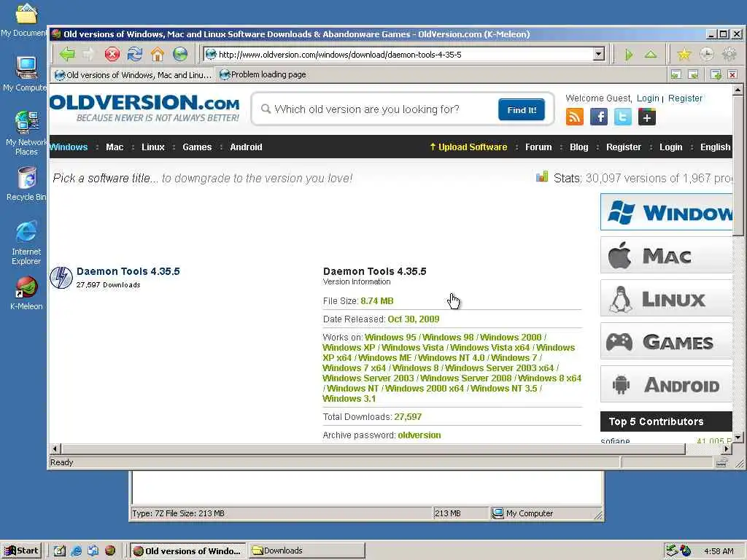Image resolution: width=747 pixels, height=560 pixels.
Task: Click the Android sidebar platform banner
Action: point(667,384)
